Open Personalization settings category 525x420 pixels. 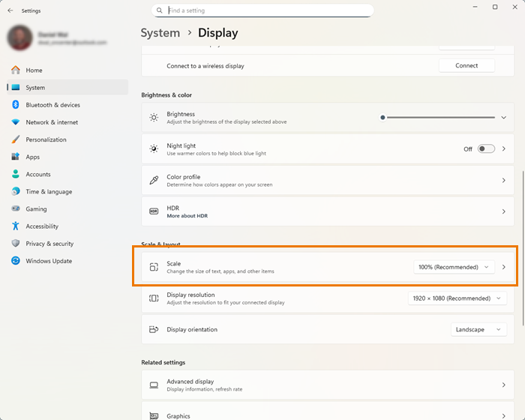coord(67,139)
